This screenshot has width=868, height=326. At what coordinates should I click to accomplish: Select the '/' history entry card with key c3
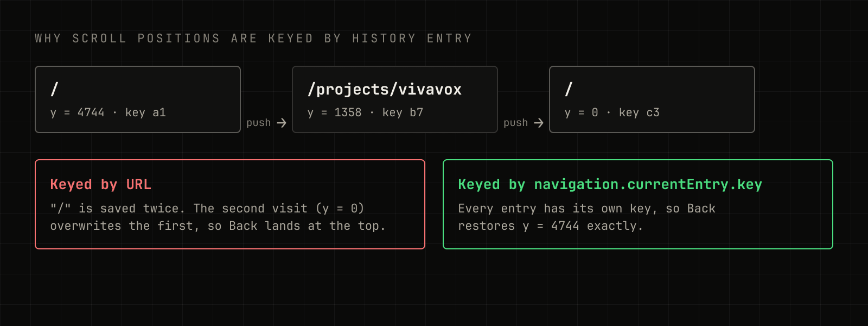652,99
